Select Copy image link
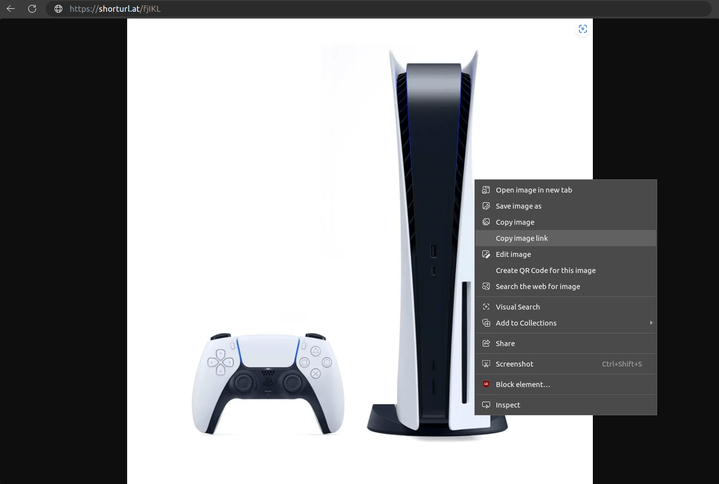This screenshot has height=484, width=719. click(x=566, y=238)
